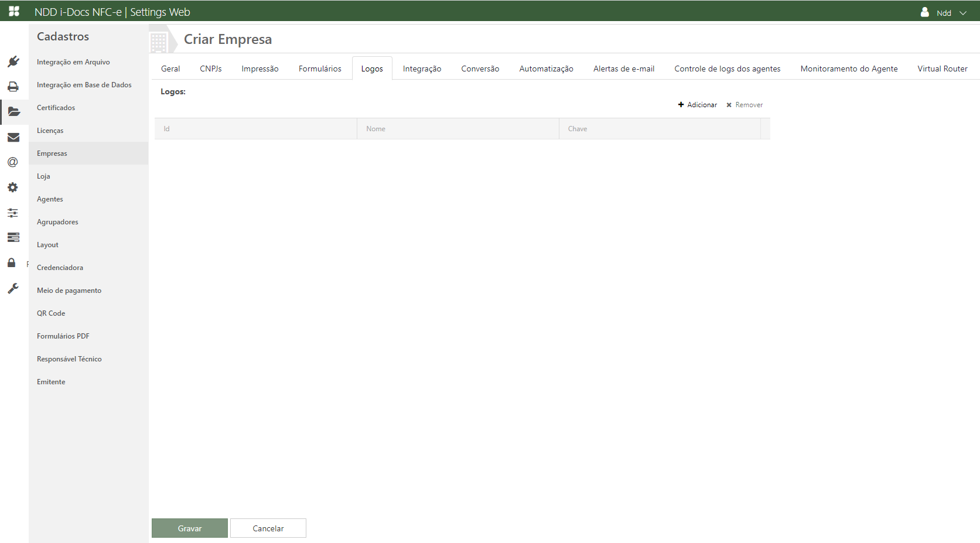This screenshot has width=980, height=543.
Task: Open the @ email icon section
Action: 12,162
